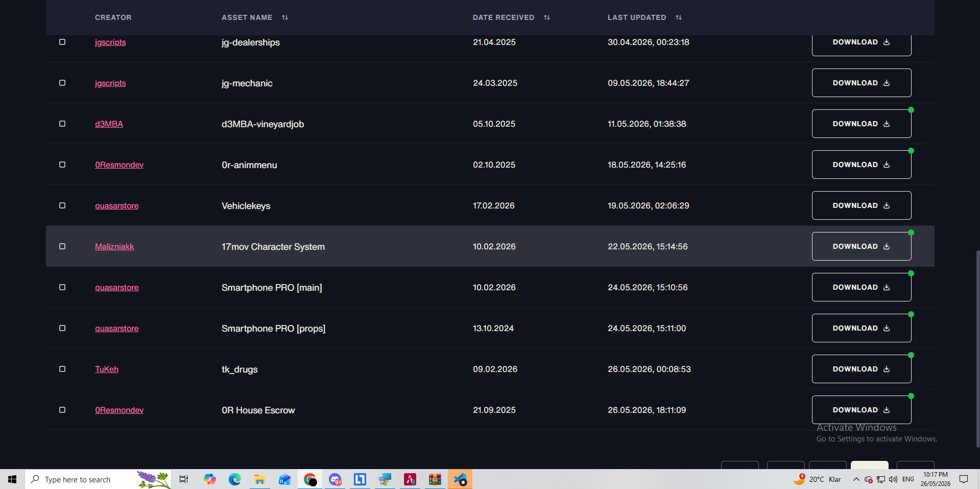Image resolution: width=980 pixels, height=489 pixels.
Task: Select the checkbox for jg-dealerships
Action: pos(62,42)
